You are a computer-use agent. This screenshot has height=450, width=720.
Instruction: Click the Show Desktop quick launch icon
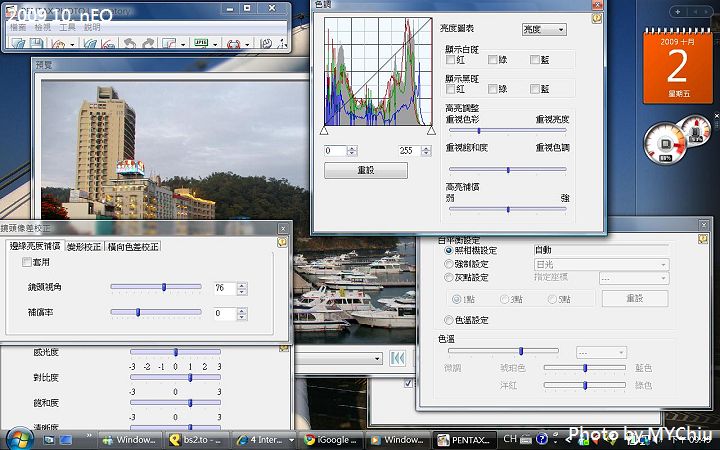pos(49,440)
